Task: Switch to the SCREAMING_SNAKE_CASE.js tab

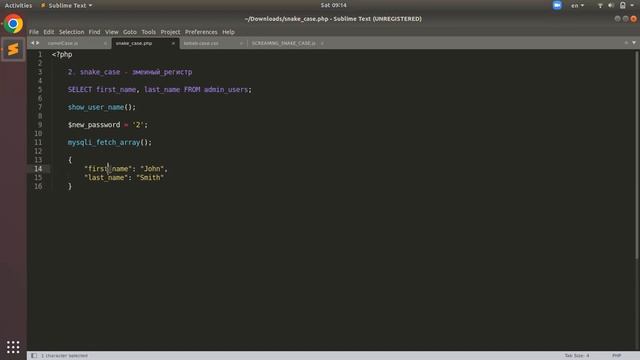Action: coord(283,43)
